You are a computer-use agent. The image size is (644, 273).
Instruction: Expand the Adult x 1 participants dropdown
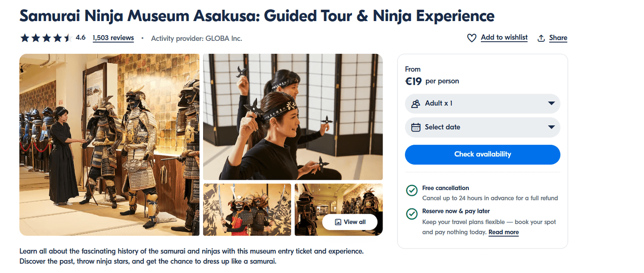pyautogui.click(x=482, y=104)
